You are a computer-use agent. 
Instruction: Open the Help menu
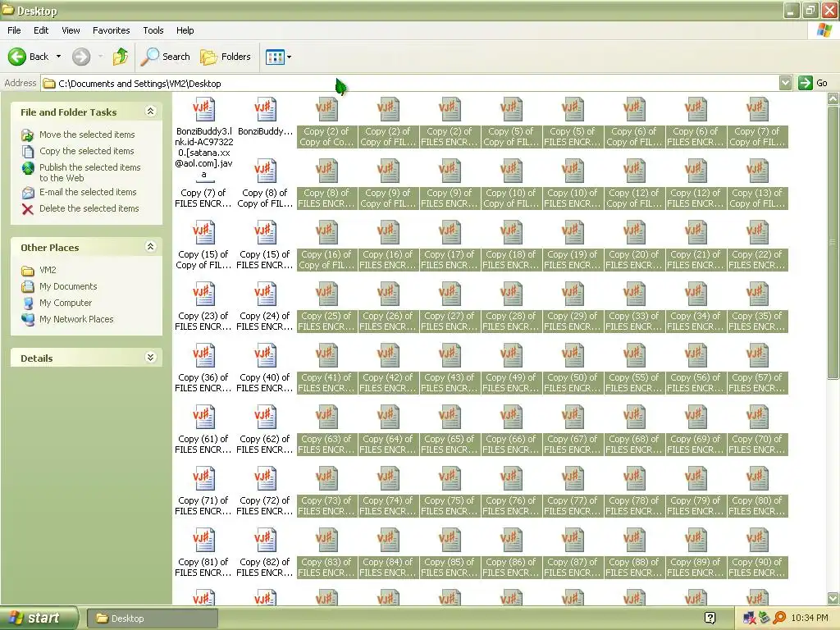coord(185,30)
